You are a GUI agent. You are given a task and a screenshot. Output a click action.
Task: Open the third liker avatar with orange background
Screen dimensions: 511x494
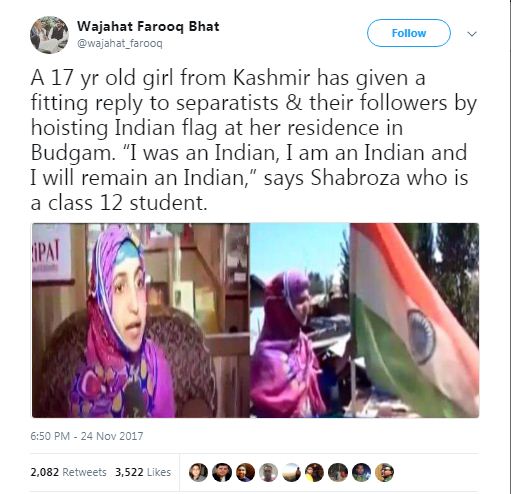[x=245, y=472]
